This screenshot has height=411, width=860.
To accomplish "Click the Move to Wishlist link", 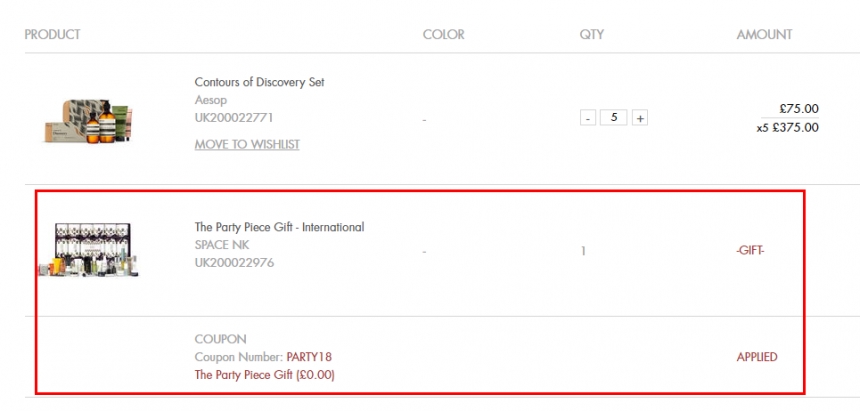I will click(x=247, y=144).
